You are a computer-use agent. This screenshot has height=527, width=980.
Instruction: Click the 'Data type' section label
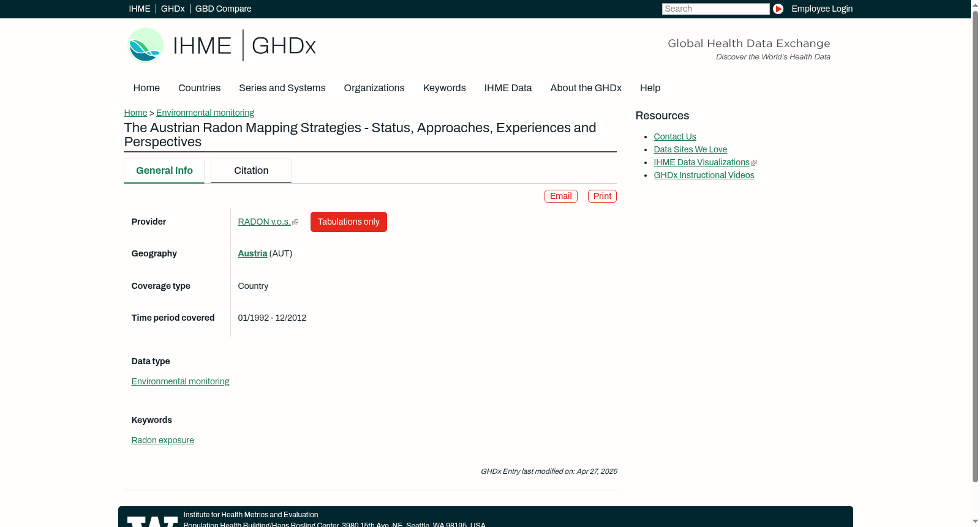tap(151, 361)
